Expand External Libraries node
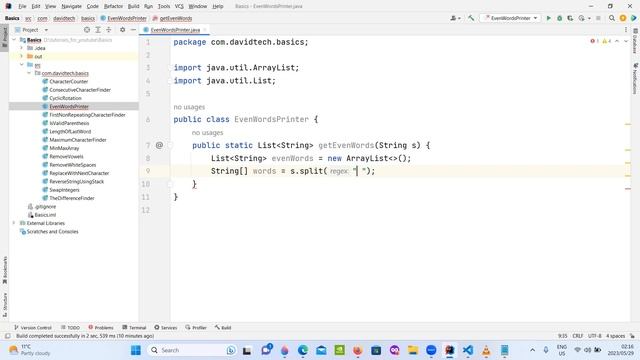Screen dimensions: 640x360 pyautogui.click(x=14, y=223)
